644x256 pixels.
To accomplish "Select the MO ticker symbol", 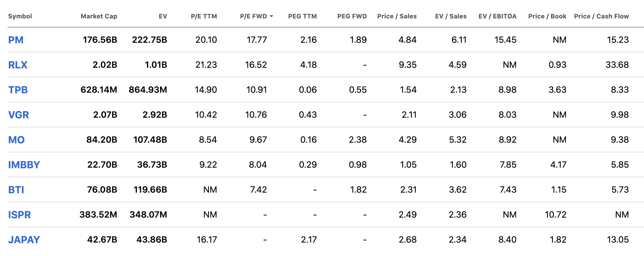I will click(x=16, y=140).
